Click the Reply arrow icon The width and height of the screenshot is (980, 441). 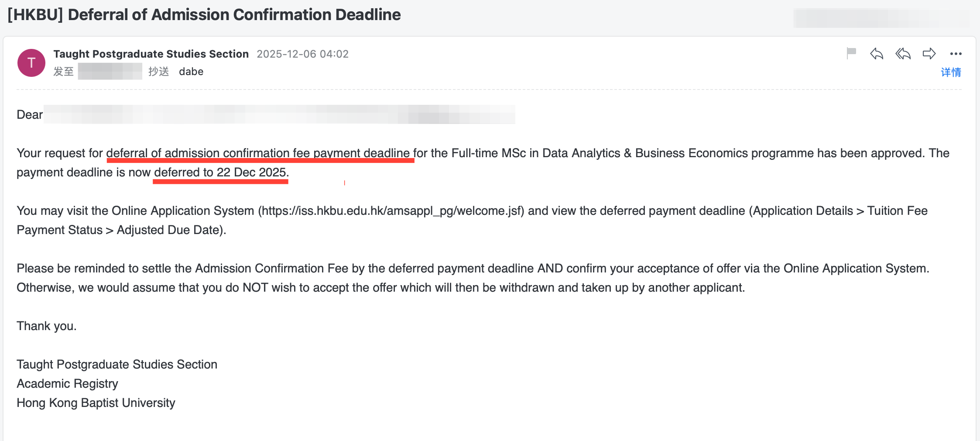[x=877, y=54]
